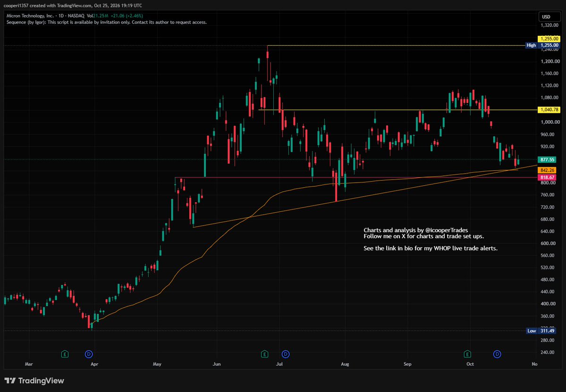
Task: Click the Mar label on the time axis
Action: click(29, 364)
